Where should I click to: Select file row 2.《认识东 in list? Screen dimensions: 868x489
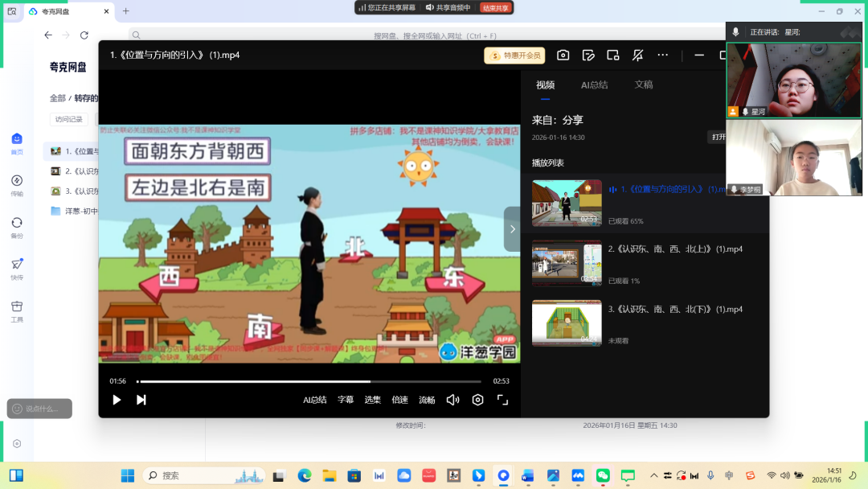coord(72,171)
